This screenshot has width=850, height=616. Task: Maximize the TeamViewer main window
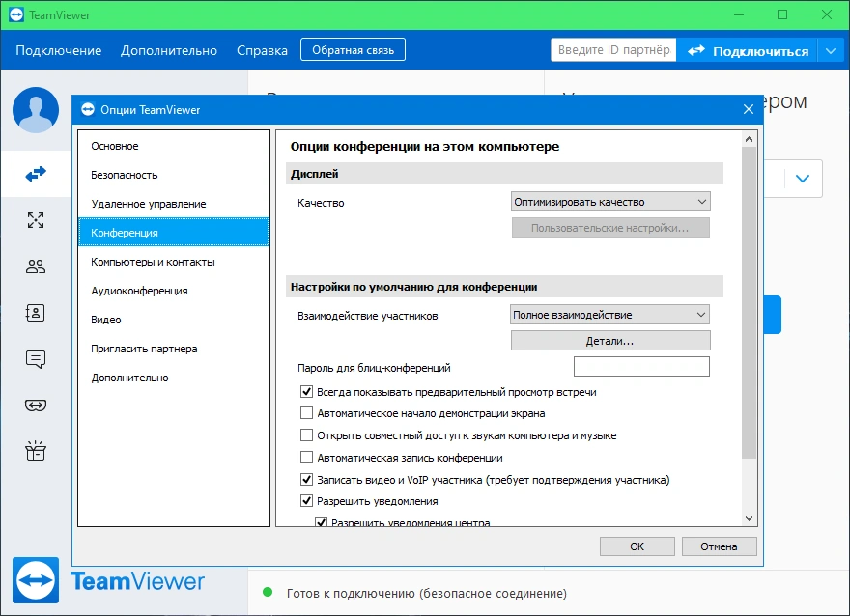tap(782, 14)
